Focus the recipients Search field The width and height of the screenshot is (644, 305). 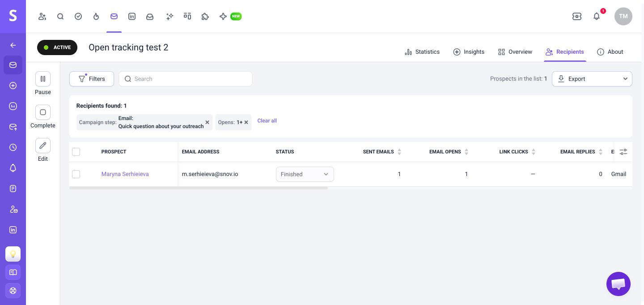click(186, 79)
